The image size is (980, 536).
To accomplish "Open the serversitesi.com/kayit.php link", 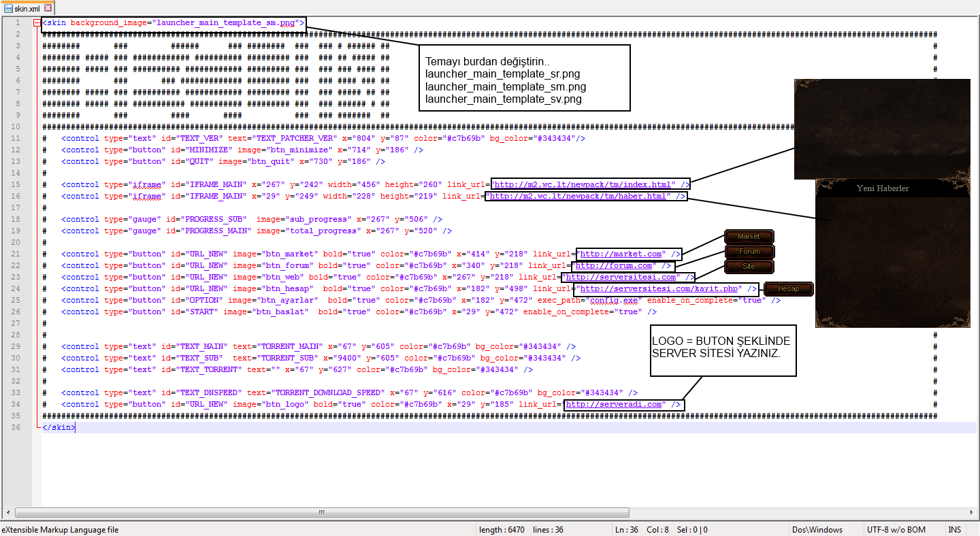I will point(657,288).
